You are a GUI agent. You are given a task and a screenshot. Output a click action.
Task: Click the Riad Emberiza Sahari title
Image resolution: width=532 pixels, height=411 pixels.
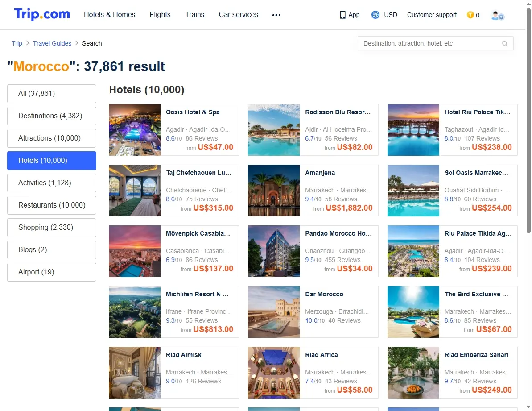coord(476,355)
